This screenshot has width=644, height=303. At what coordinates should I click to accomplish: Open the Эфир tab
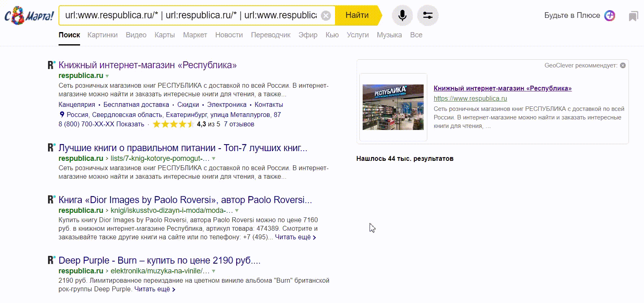point(308,35)
